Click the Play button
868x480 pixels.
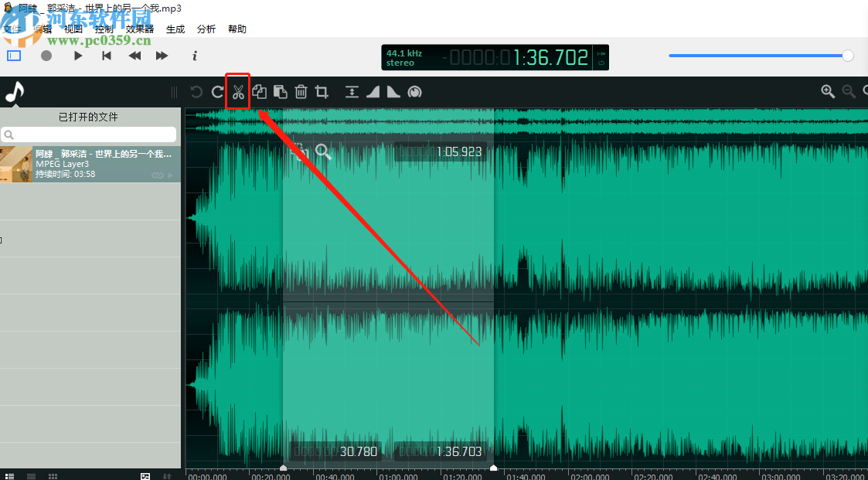pos(77,56)
